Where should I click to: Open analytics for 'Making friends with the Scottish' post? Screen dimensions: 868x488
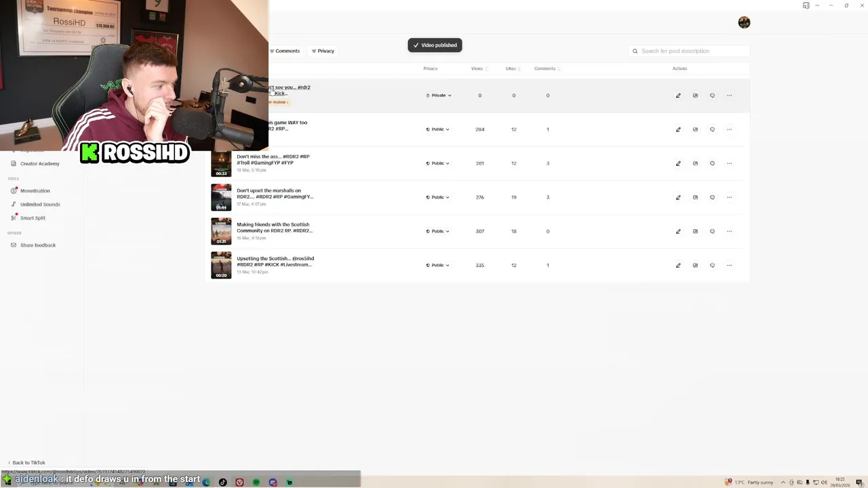pyautogui.click(x=695, y=231)
